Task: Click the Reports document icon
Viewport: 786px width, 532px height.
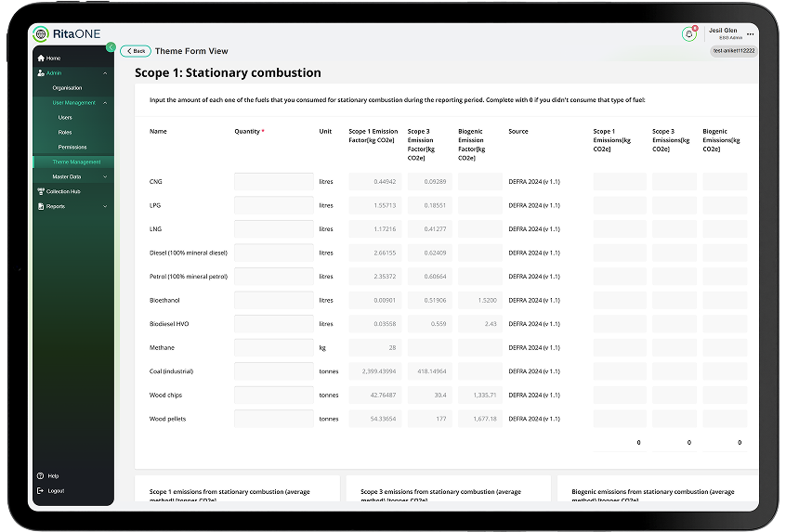Action: [x=41, y=206]
